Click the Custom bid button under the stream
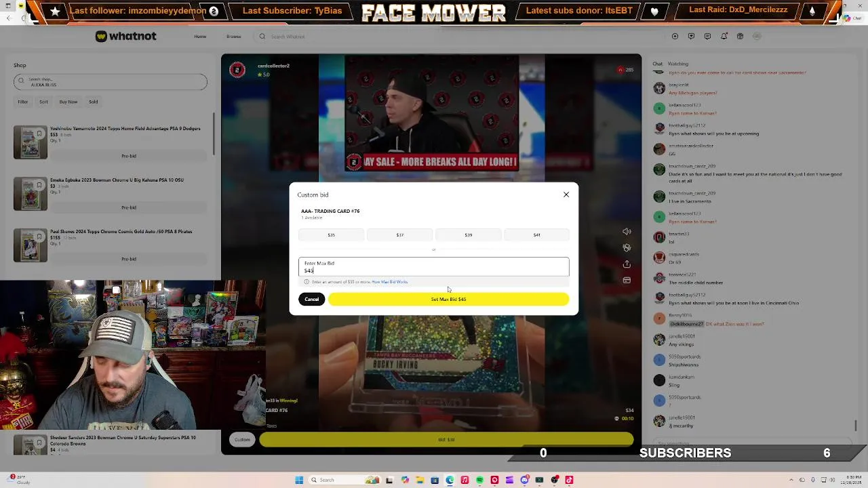This screenshot has height=488, width=868. point(242,440)
